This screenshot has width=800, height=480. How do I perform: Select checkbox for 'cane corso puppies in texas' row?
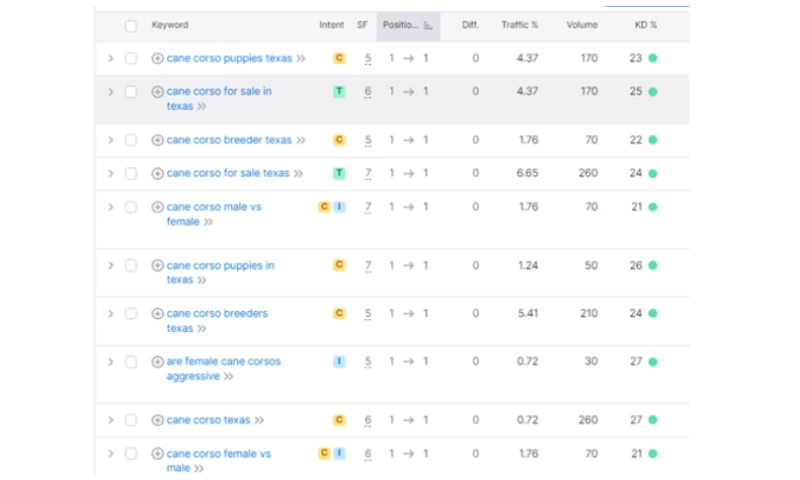point(131,266)
